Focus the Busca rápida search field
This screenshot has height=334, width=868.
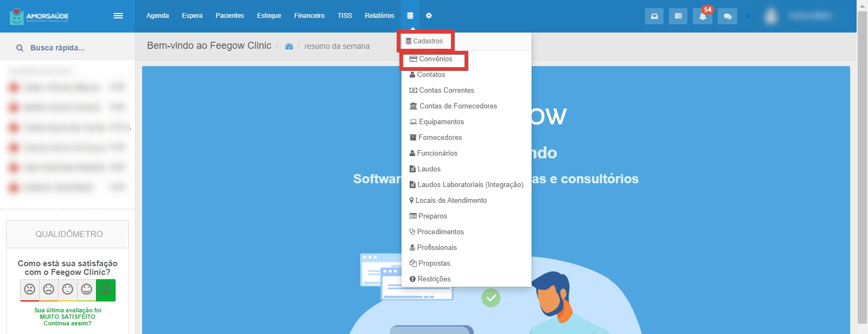coord(67,48)
